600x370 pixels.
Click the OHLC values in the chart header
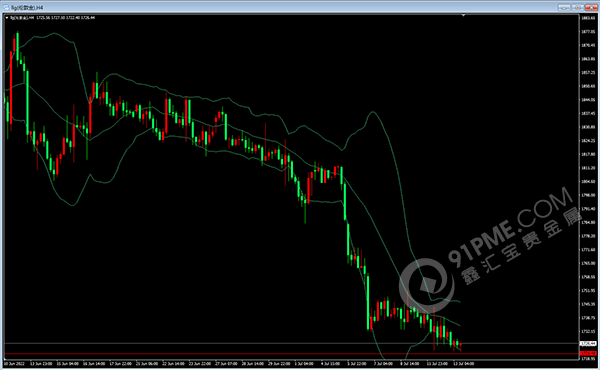65,18
